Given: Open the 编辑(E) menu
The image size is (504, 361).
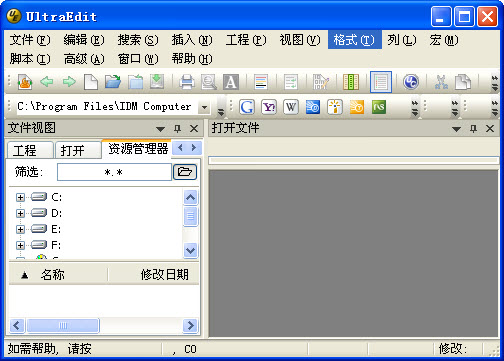Looking at the screenshot, I should click(84, 40).
